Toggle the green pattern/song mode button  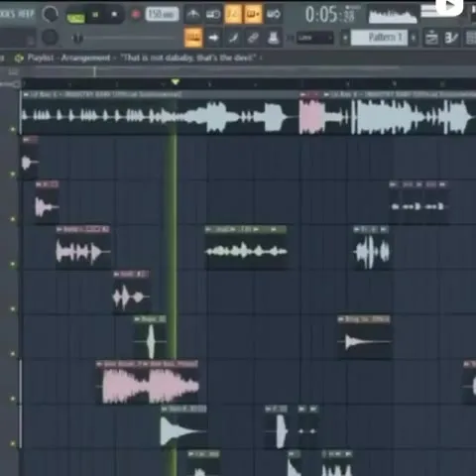[x=75, y=17]
